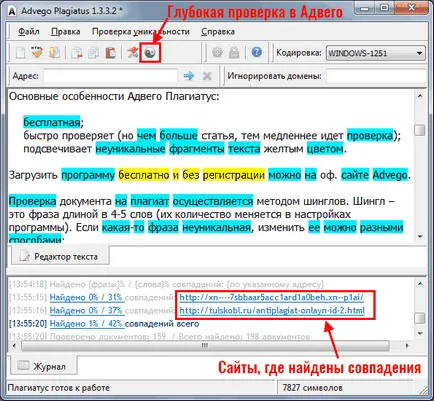Click the padlock toolbar icon
The image size is (434, 401).
[x=234, y=52]
